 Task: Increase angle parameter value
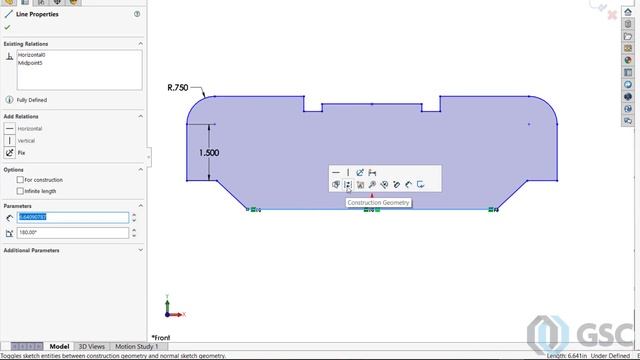coord(134,230)
